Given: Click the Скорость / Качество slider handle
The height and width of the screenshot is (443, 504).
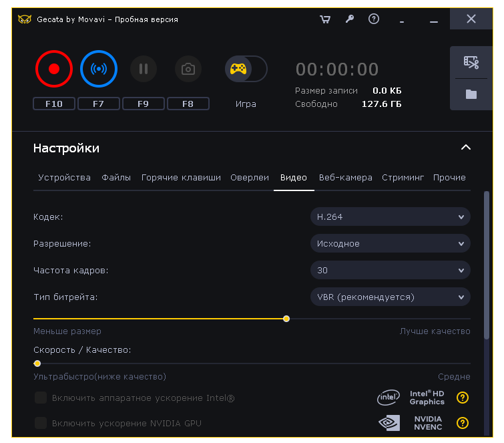Looking at the screenshot, I should (37, 363).
